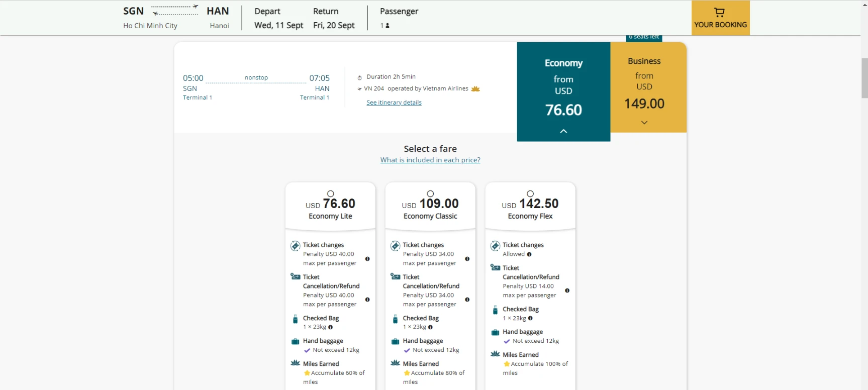Click Economy Classic ticket changes icon
The height and width of the screenshot is (390, 868).
click(396, 246)
